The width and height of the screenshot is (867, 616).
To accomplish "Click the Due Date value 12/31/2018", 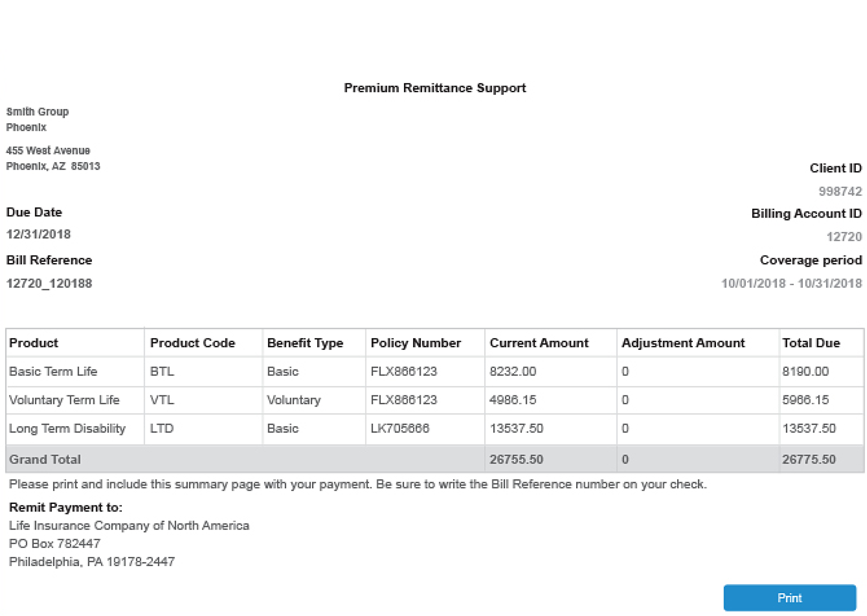I will 38,234.
